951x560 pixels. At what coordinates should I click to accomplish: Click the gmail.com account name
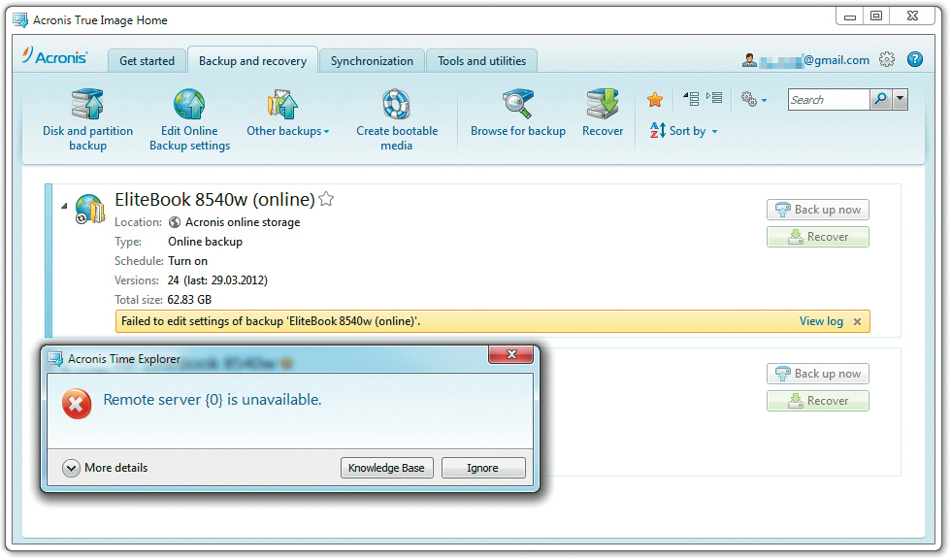point(814,60)
